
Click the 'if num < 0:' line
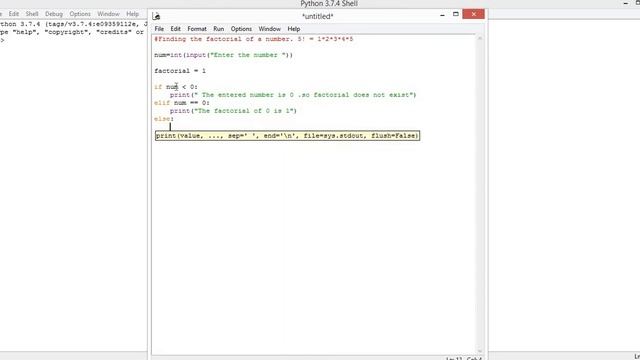click(x=176, y=87)
